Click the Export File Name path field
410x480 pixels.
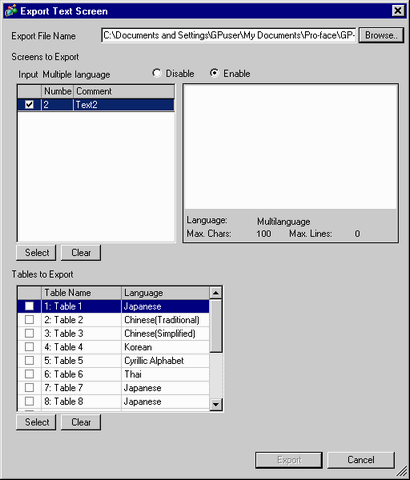(x=229, y=35)
